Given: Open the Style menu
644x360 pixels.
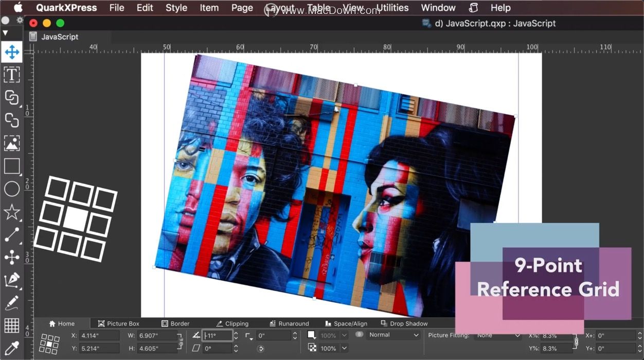Looking at the screenshot, I should pyautogui.click(x=176, y=8).
